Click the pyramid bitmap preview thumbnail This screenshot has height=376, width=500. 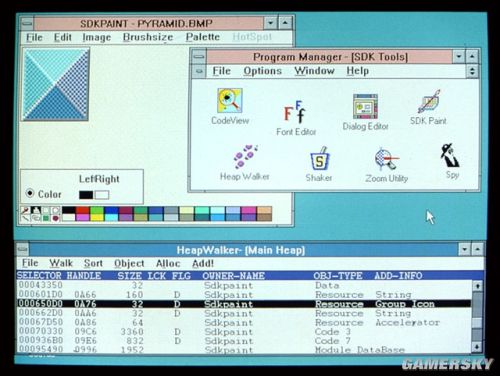(56, 84)
